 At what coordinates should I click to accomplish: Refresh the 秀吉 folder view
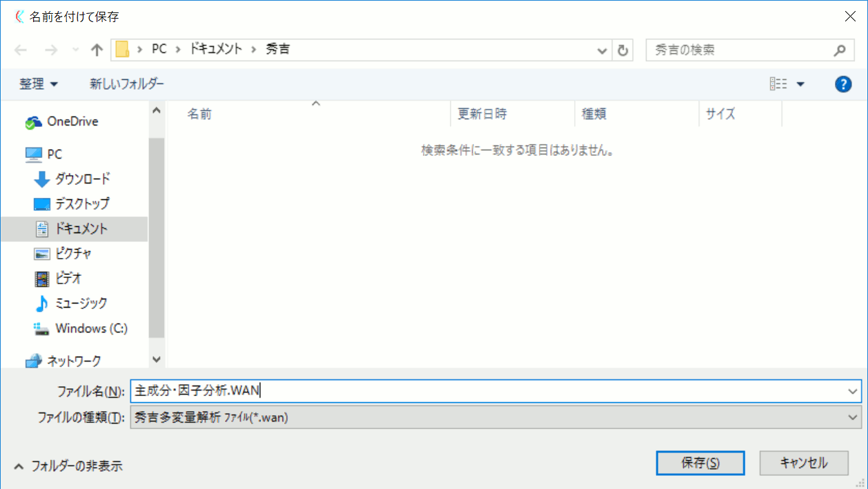(623, 50)
